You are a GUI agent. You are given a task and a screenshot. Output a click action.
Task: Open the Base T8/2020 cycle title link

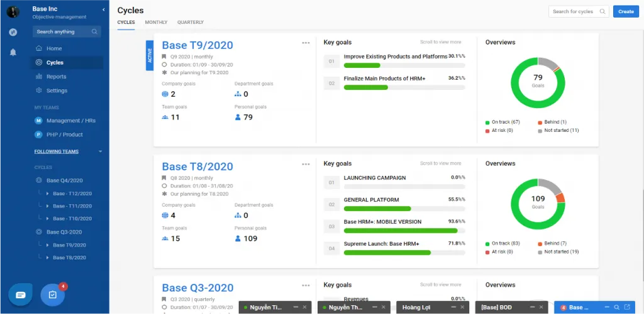(x=197, y=166)
